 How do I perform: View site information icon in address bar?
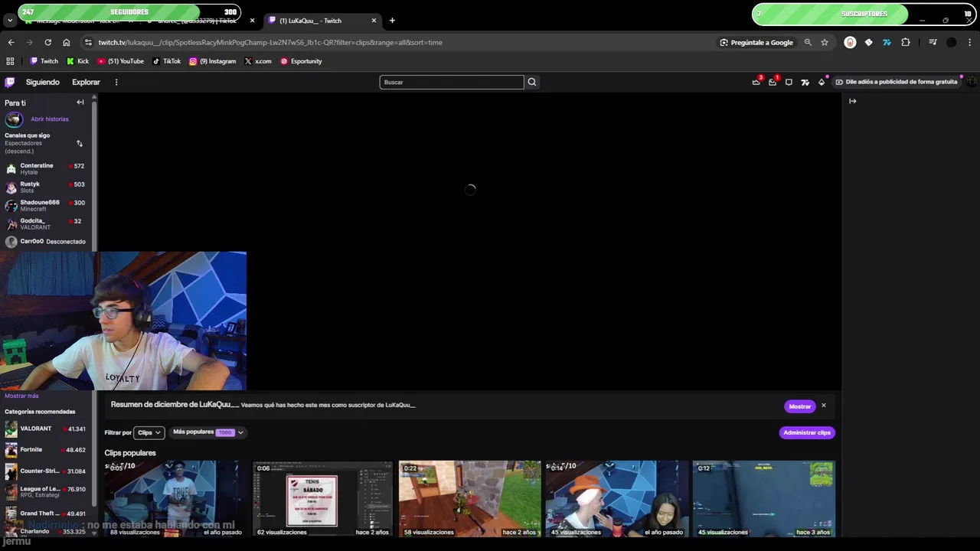[x=88, y=42]
